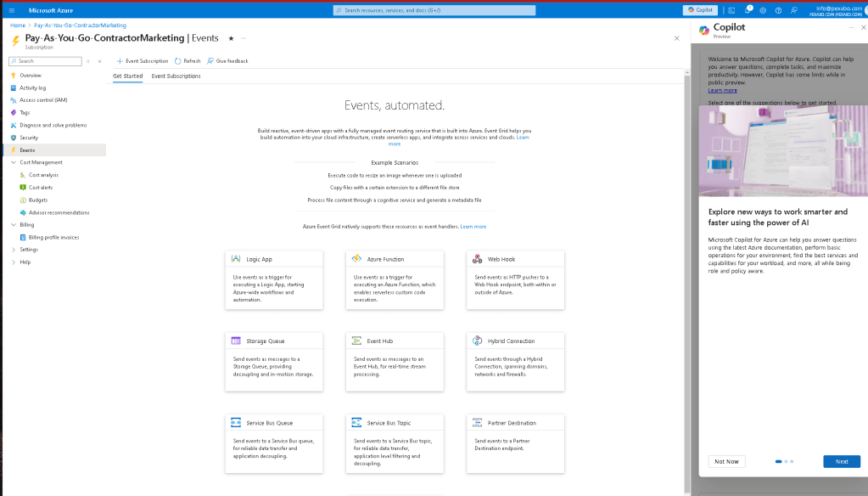Screen dimensions: 868x496
Task: Open Advisor recommendations
Action: 59,212
